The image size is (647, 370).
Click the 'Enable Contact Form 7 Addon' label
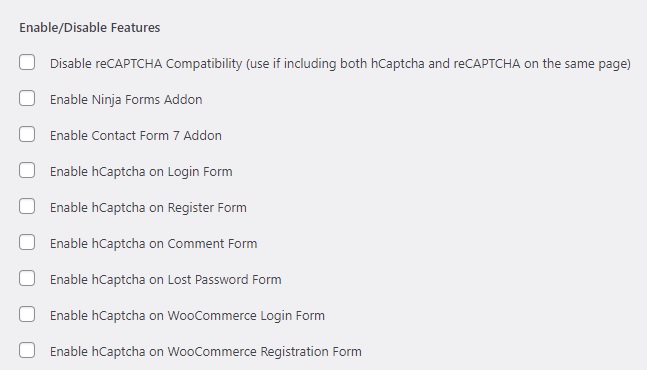pyautogui.click(x=136, y=136)
